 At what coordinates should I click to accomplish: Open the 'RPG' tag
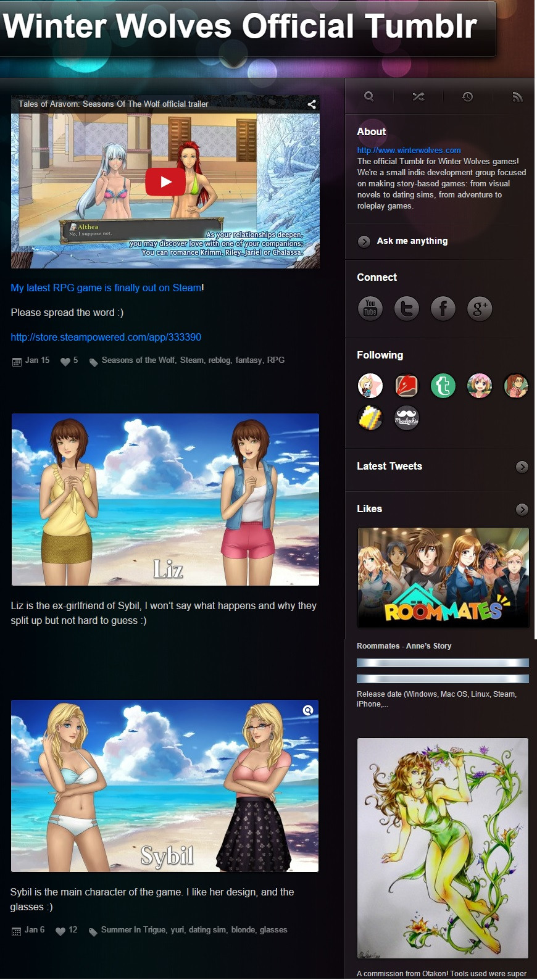click(x=276, y=360)
